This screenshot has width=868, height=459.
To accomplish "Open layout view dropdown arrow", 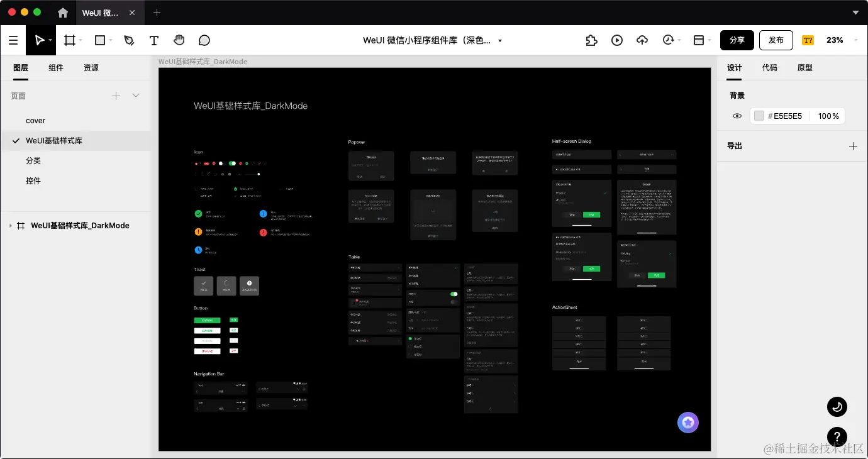I will coord(709,40).
